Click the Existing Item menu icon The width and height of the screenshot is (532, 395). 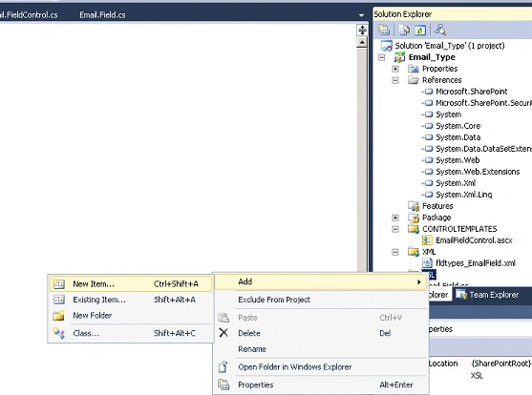click(x=58, y=300)
